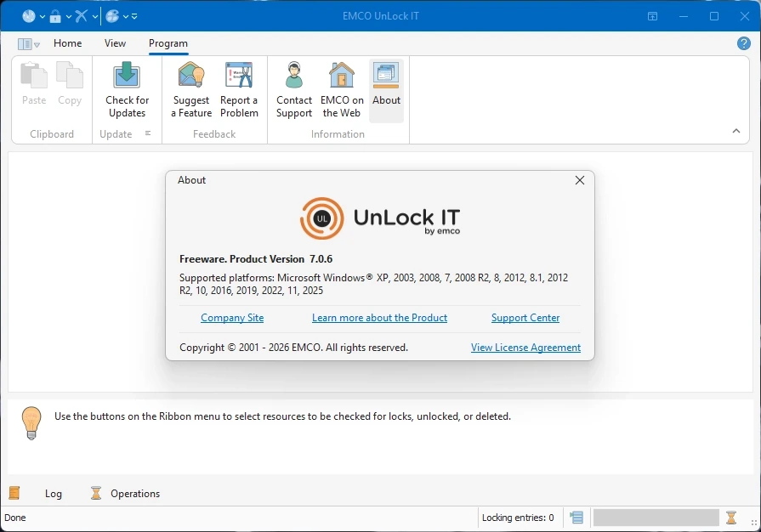Click the ribbon display options title bar icon
The height and width of the screenshot is (532, 761).
click(x=652, y=16)
